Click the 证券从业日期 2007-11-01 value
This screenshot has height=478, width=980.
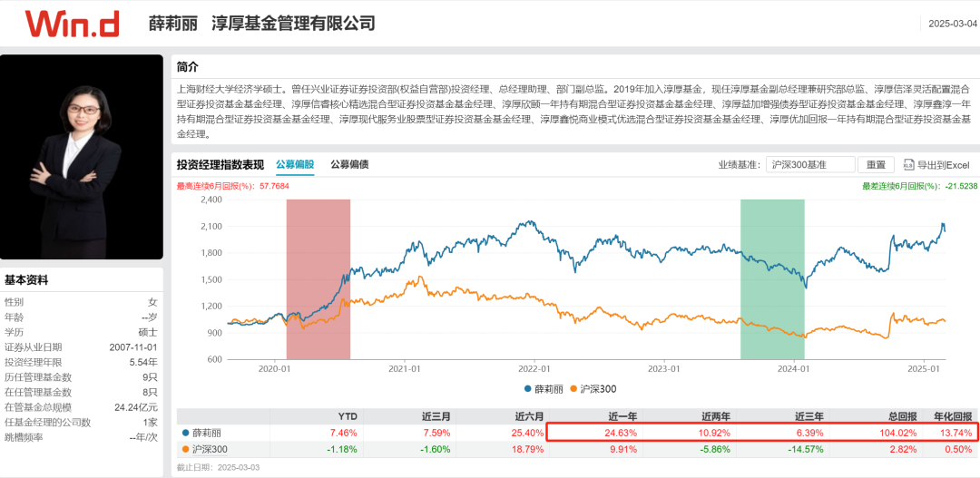tap(134, 347)
